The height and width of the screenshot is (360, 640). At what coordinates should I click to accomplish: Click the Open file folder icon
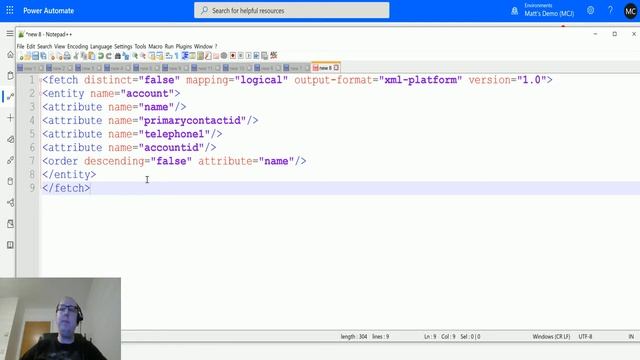[28, 56]
